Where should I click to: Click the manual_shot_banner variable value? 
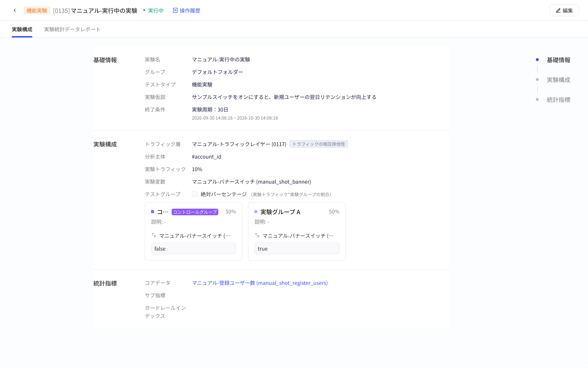252,182
